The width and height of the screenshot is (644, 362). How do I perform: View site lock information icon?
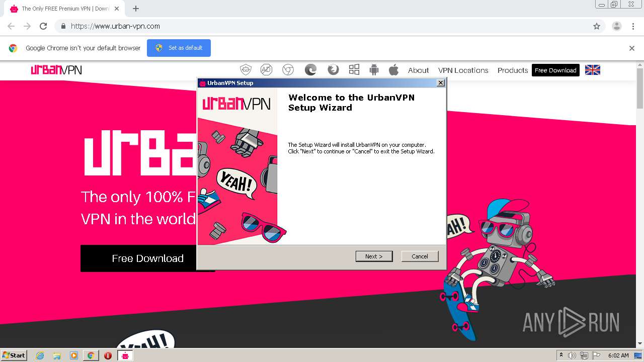click(63, 26)
